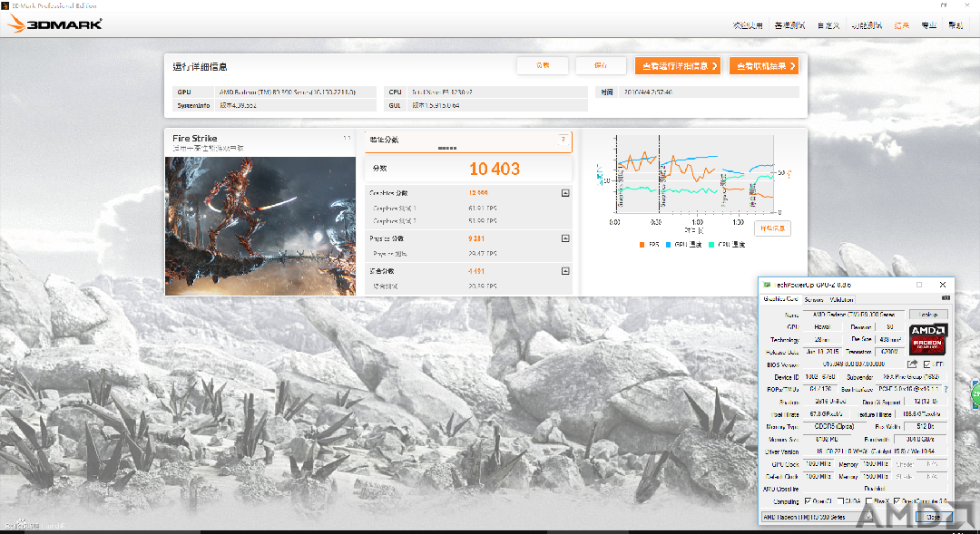Click the Fire Strike title text
Viewport: 980px width, 534px height.
click(x=195, y=138)
